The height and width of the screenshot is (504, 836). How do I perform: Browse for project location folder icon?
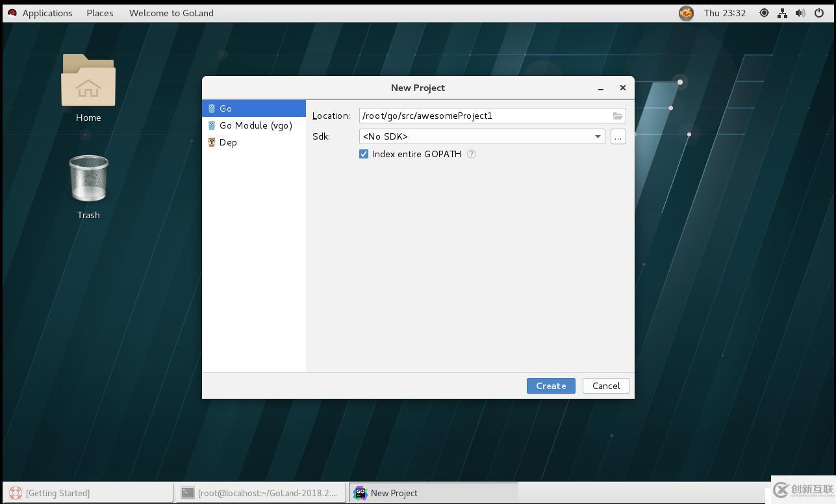618,116
